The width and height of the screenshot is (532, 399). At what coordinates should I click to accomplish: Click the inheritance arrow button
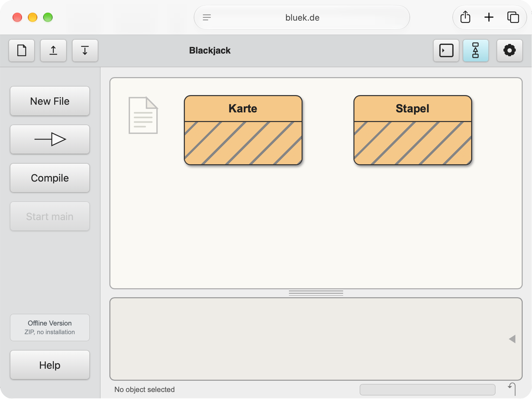pos(50,139)
